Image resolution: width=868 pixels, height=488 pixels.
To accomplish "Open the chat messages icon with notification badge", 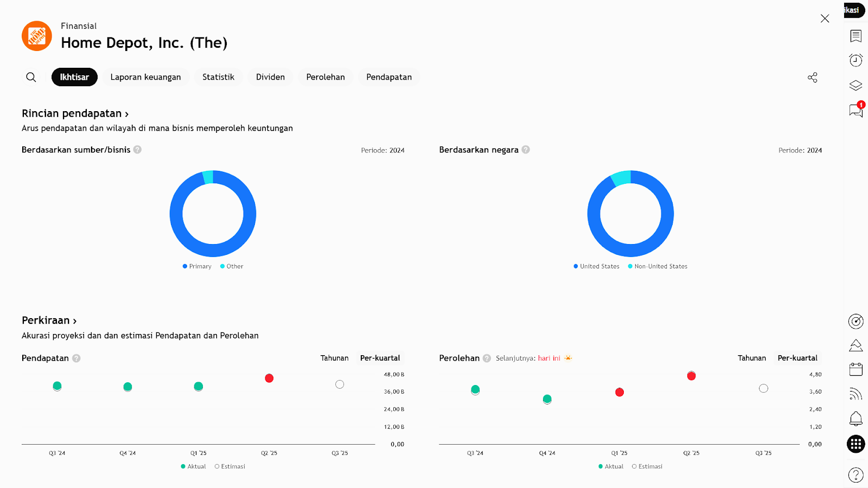I will [856, 111].
